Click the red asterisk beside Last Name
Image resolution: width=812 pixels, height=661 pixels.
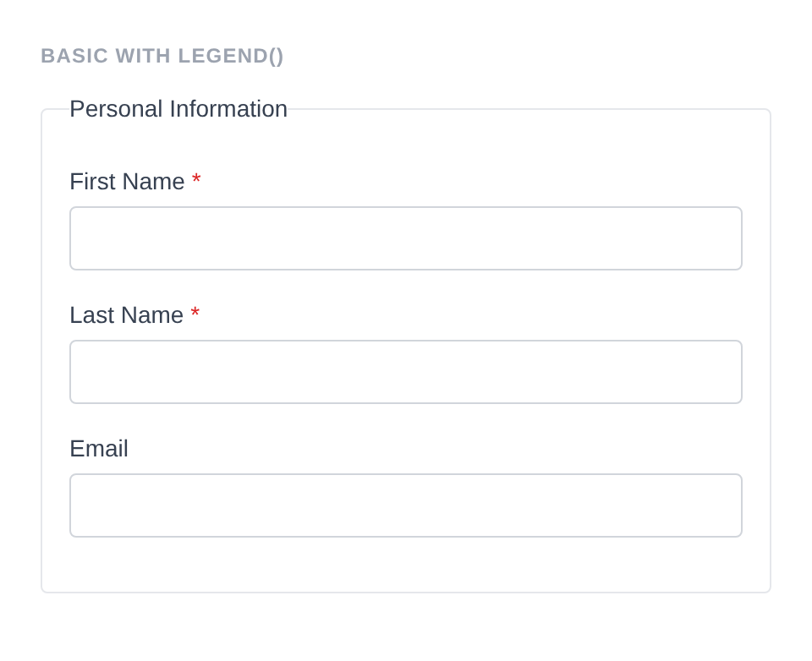195,314
